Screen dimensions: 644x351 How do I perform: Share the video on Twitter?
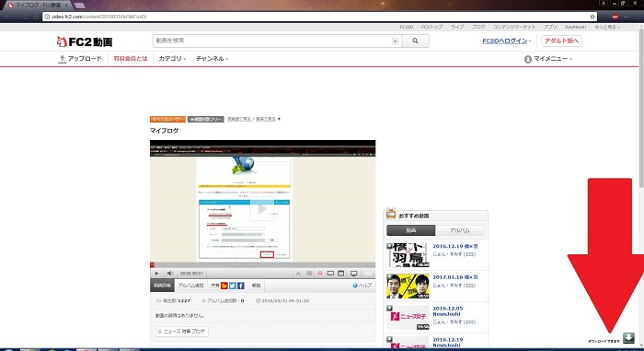click(233, 286)
